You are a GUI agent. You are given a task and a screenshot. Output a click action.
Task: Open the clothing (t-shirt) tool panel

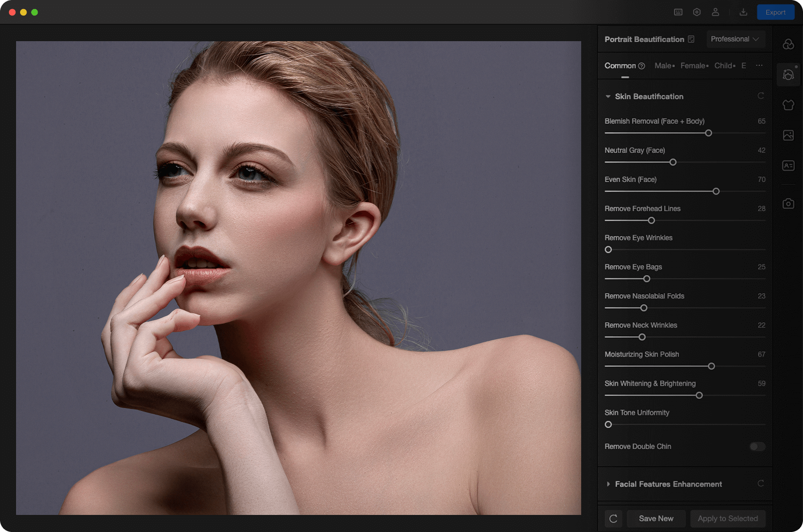click(788, 105)
